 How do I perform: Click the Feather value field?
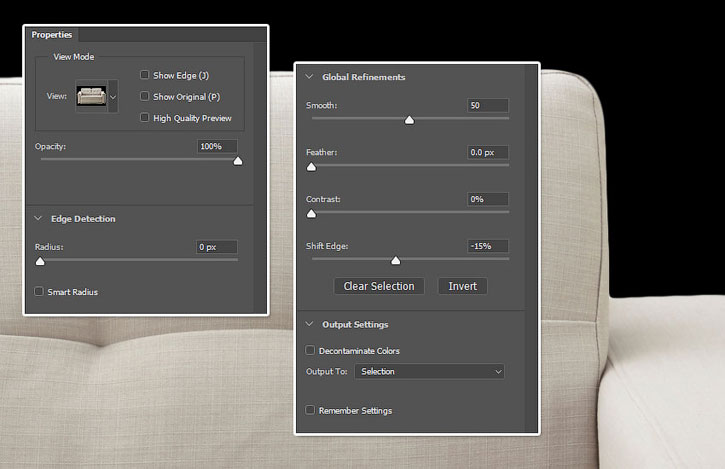(488, 152)
